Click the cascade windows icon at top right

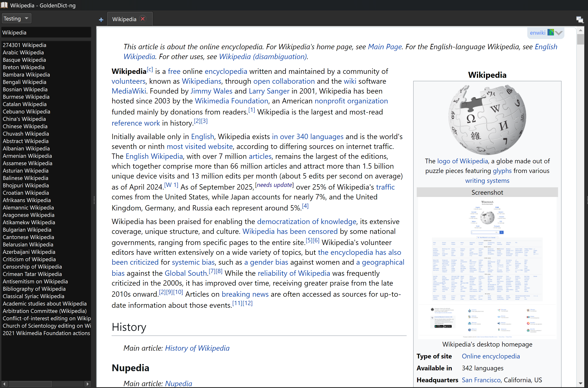[x=580, y=19]
